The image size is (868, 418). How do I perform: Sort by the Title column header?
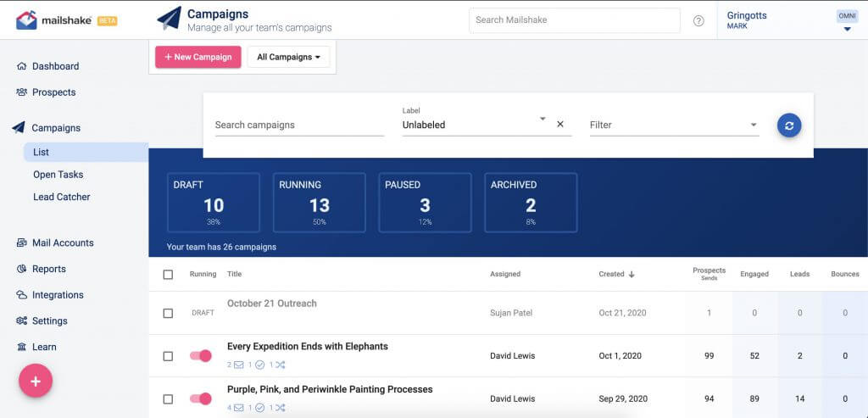(x=234, y=274)
